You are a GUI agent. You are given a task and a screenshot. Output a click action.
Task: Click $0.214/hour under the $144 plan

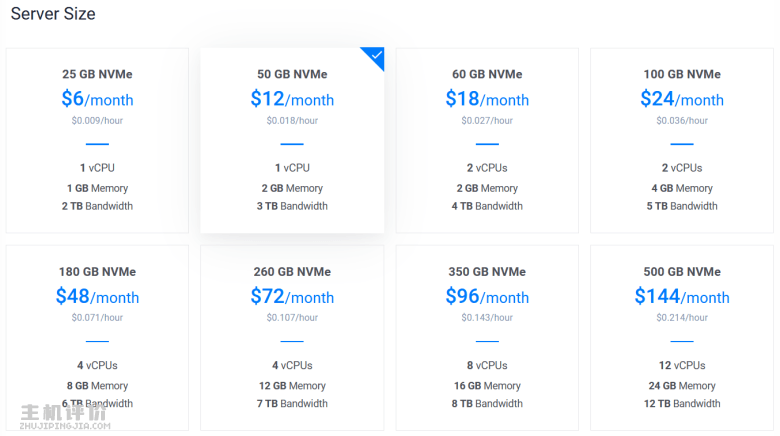click(x=682, y=318)
